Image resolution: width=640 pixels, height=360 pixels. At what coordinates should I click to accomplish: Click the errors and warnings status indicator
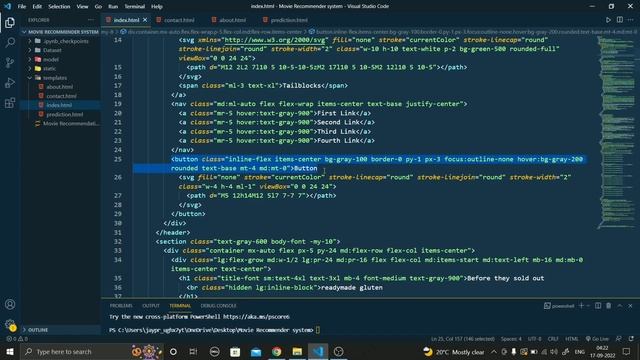[17, 339]
